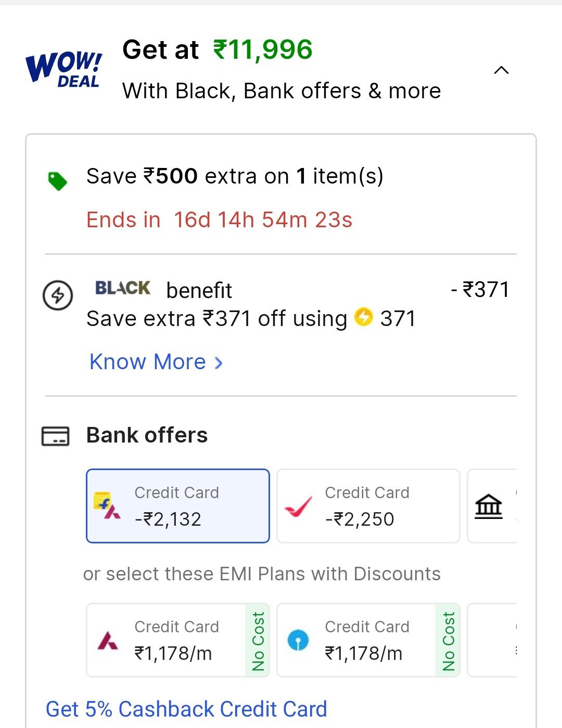This screenshot has width=562, height=728.
Task: Choose SBI Credit Card ₹1,178/m EMI plan
Action: click(368, 640)
